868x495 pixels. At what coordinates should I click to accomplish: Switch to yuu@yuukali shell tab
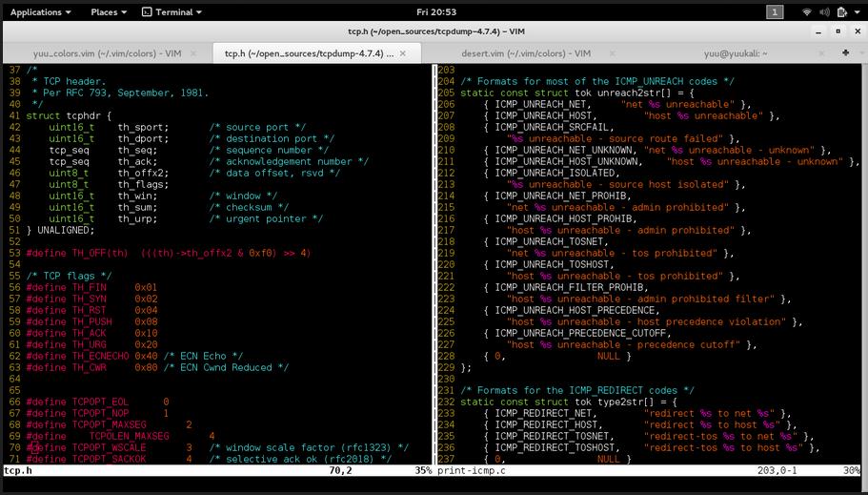tap(736, 53)
